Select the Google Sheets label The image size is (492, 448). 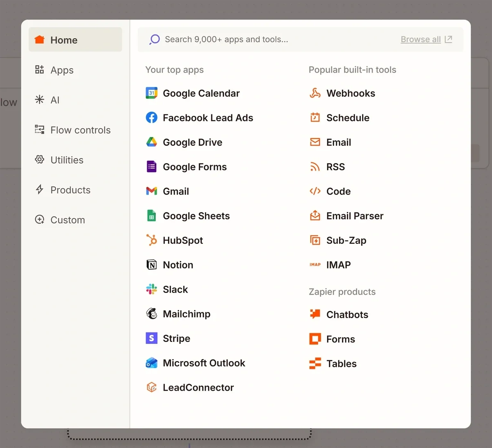pos(196,216)
